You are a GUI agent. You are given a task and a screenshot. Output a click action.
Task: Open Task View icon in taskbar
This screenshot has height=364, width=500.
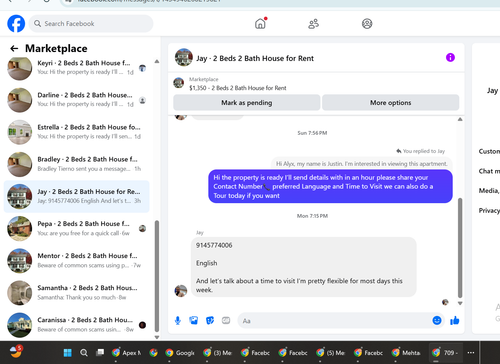[100, 353]
